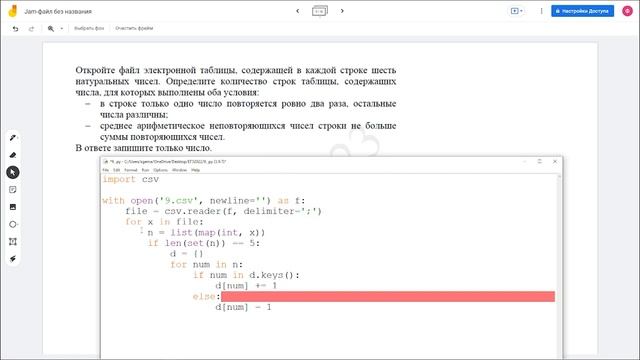Click the 'В ответе запишите только число' sentence
This screenshot has width=640, height=360.
(144, 148)
